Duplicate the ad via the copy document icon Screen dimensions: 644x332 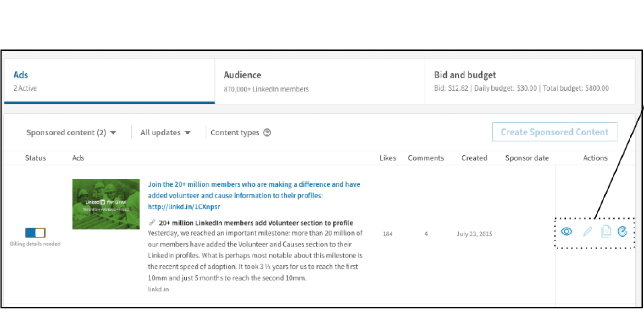click(606, 232)
